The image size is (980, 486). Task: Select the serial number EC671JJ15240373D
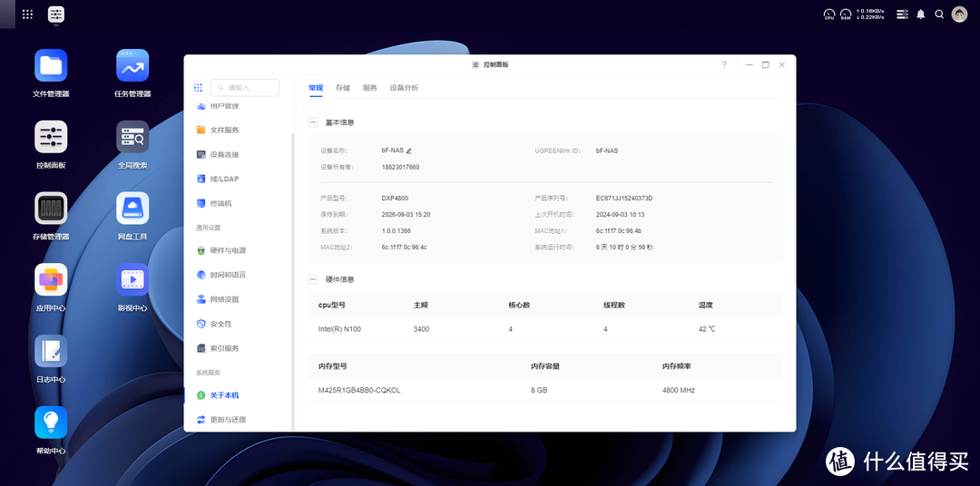point(624,198)
